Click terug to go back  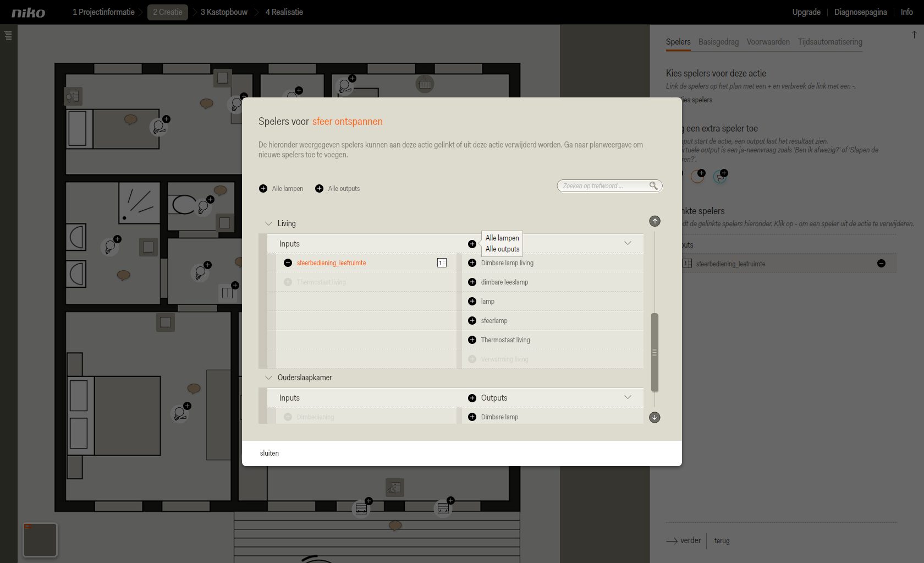(x=722, y=540)
